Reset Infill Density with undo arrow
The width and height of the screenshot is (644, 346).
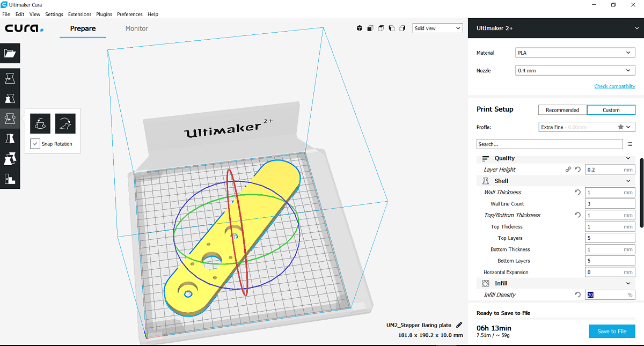coord(577,295)
